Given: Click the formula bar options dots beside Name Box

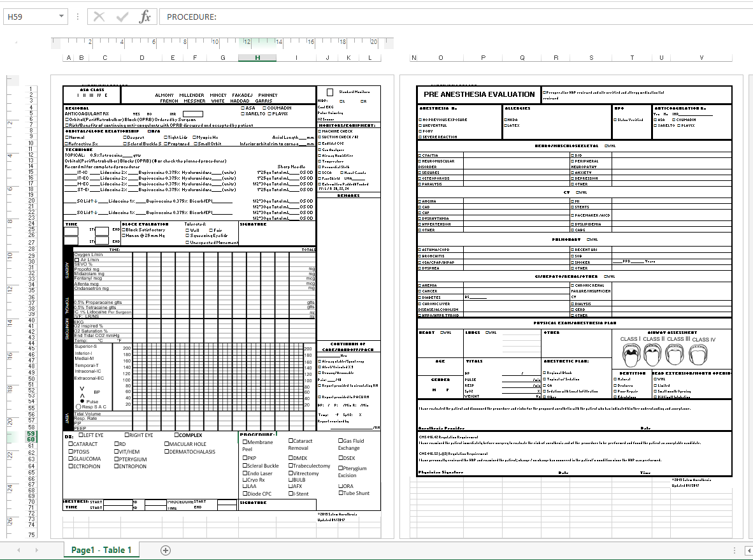Looking at the screenshot, I should coord(77,17).
